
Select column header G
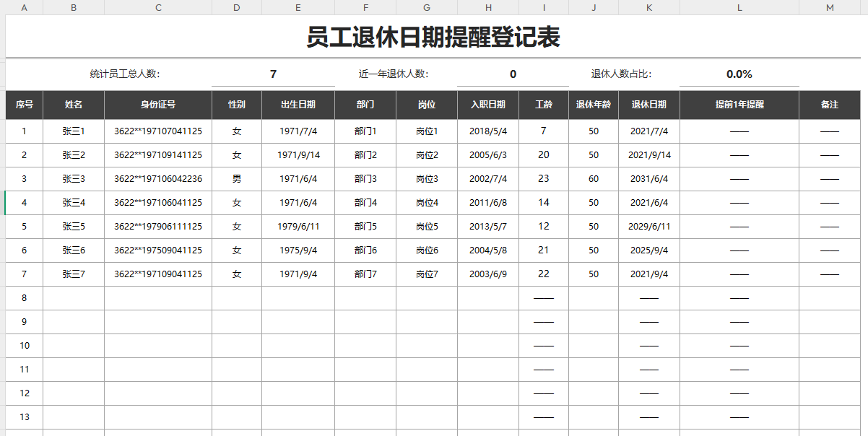click(x=426, y=8)
